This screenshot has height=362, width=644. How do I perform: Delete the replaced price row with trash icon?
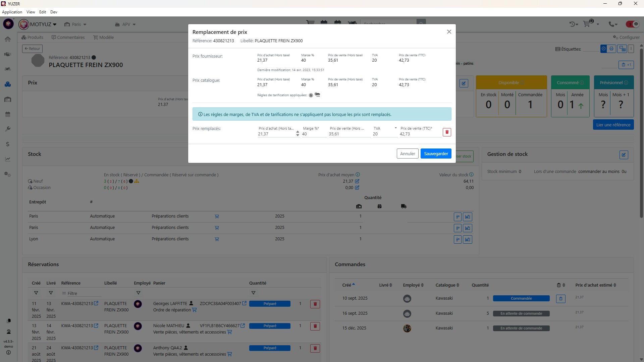pyautogui.click(x=447, y=132)
